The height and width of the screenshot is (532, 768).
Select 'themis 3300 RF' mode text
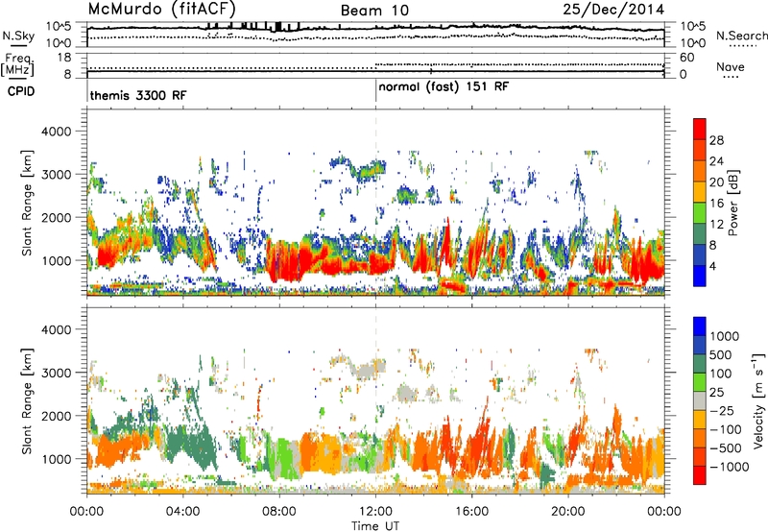tap(138, 95)
